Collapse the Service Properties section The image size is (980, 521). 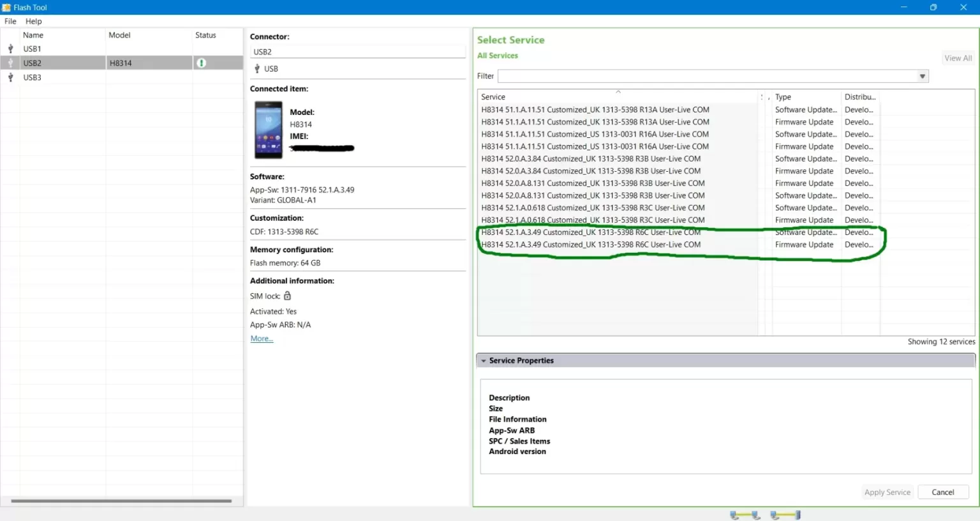point(484,361)
